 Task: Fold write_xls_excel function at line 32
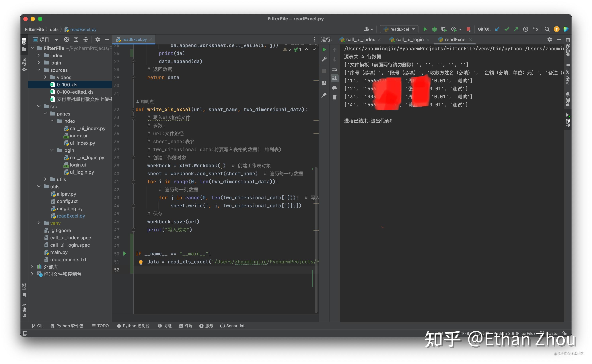[133, 109]
